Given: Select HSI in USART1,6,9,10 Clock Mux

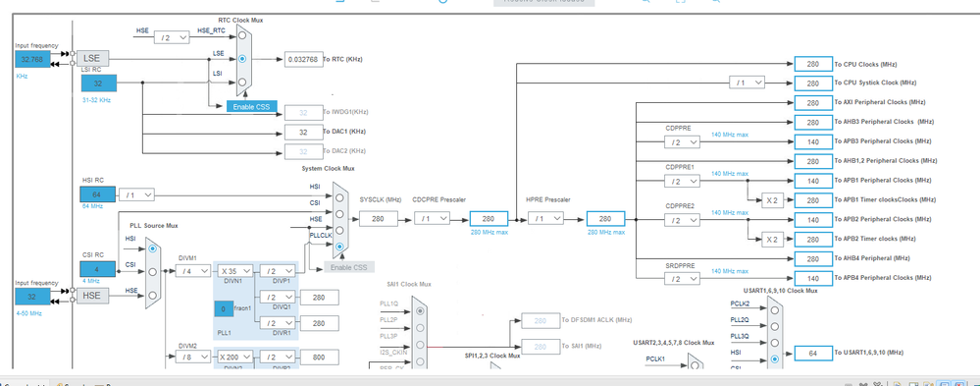Looking at the screenshot, I should click(x=774, y=359).
